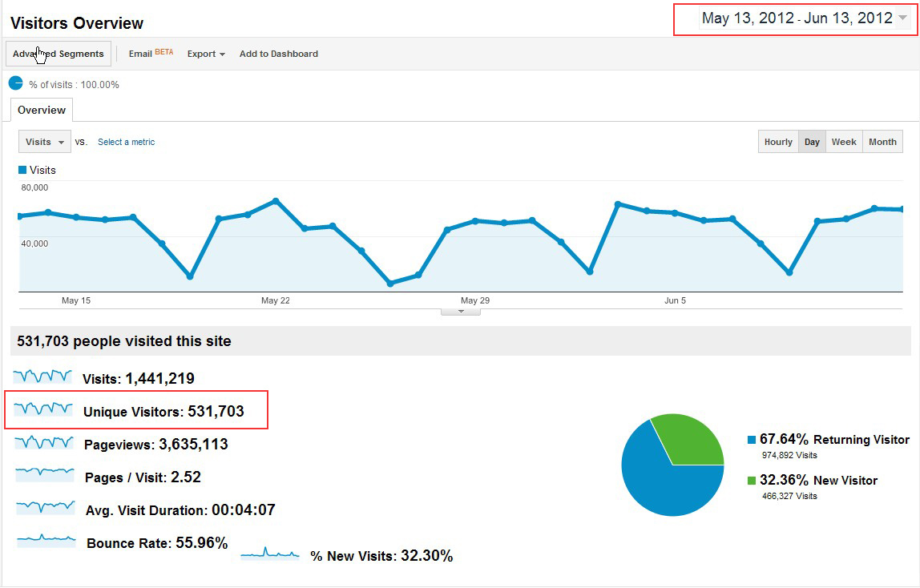Click the Pageviews sparkline icon
920x588 pixels.
pos(44,442)
